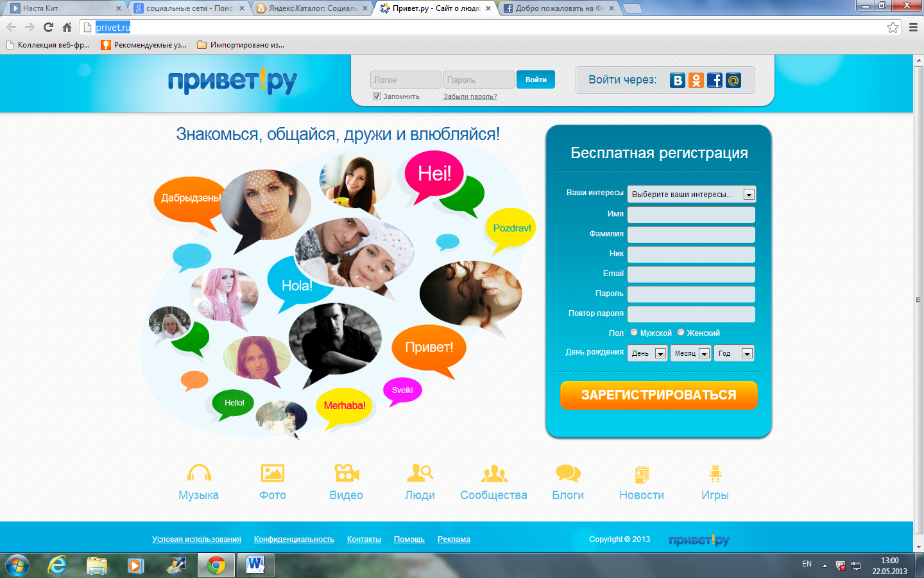Open the Реклама footer link
The width and height of the screenshot is (924, 578).
coord(454,539)
